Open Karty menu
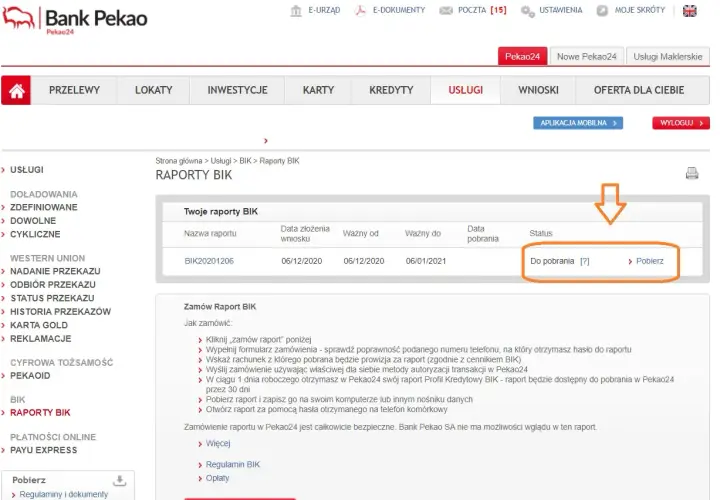The height and width of the screenshot is (500, 720). tap(318, 90)
